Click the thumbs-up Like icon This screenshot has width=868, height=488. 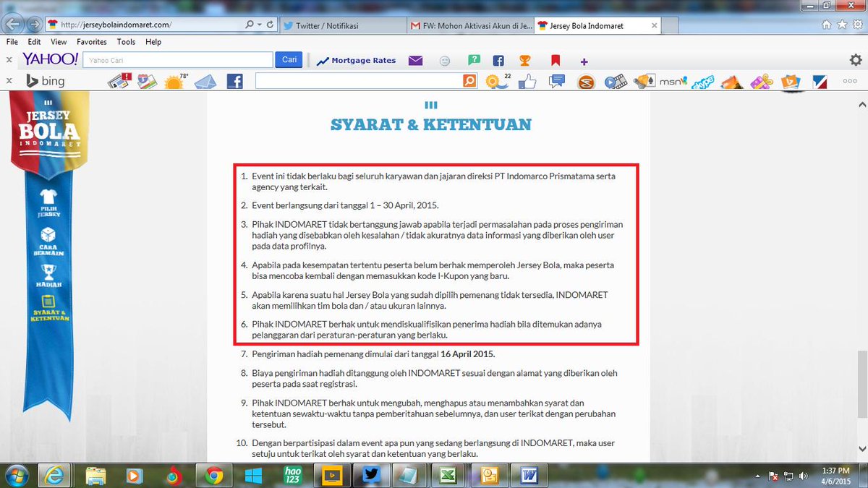[x=527, y=82]
